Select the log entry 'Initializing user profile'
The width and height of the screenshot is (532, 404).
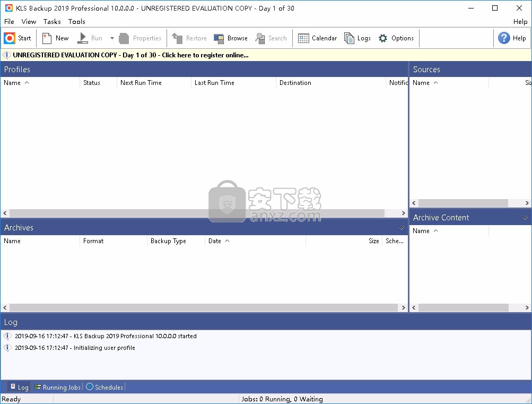click(75, 348)
